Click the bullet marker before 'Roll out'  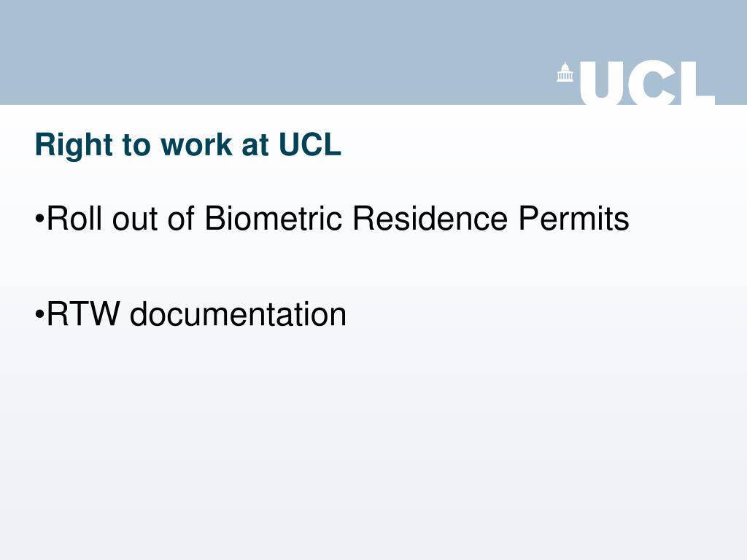pyautogui.click(x=40, y=219)
